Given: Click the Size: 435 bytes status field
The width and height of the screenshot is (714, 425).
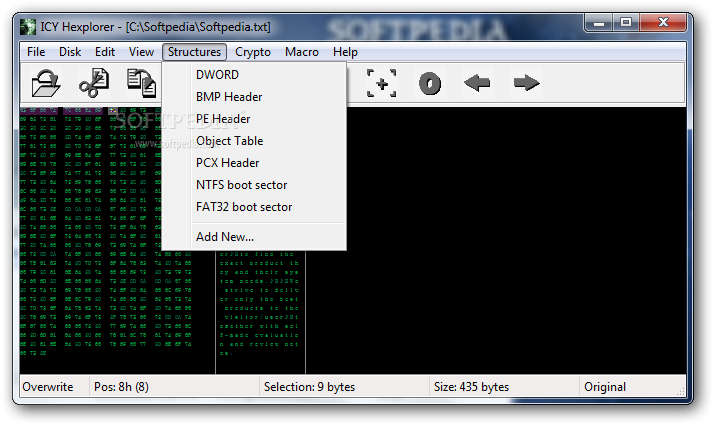Looking at the screenshot, I should [504, 387].
